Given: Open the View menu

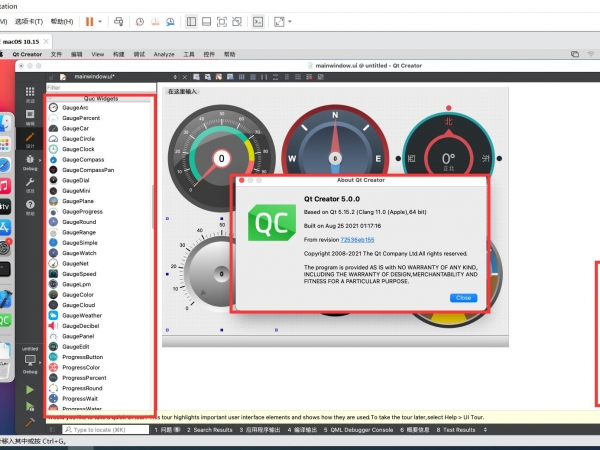Looking at the screenshot, I should (x=98, y=54).
